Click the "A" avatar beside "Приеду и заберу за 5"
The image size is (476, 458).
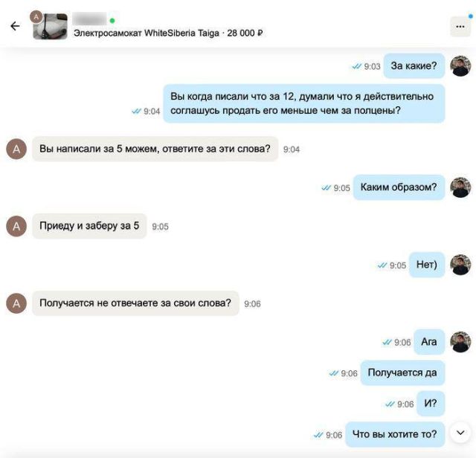click(x=16, y=226)
